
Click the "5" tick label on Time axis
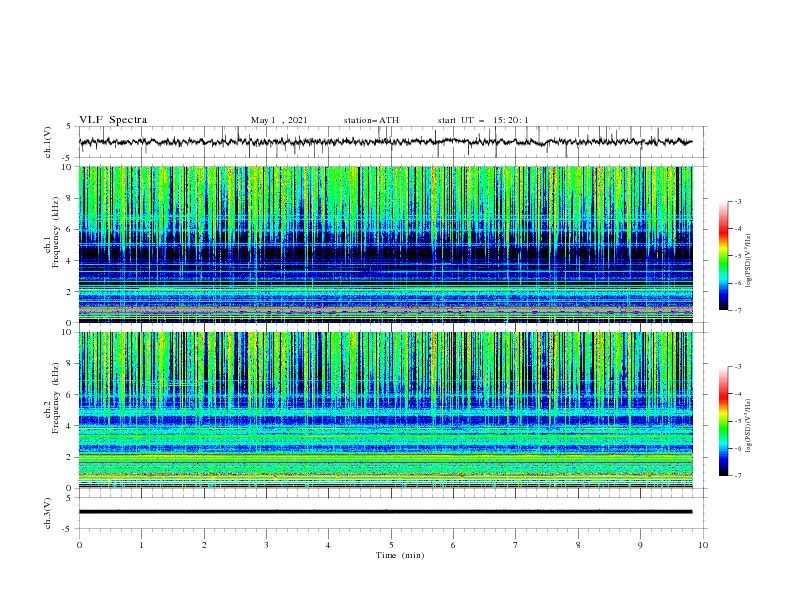391,545
